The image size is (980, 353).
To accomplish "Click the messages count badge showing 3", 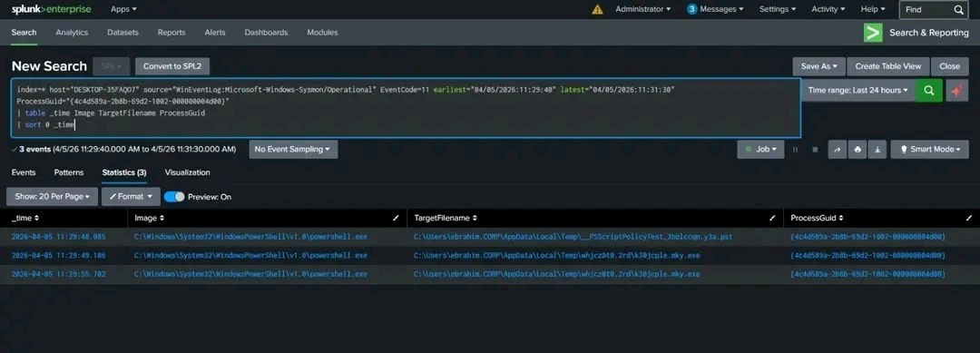I will (691, 9).
